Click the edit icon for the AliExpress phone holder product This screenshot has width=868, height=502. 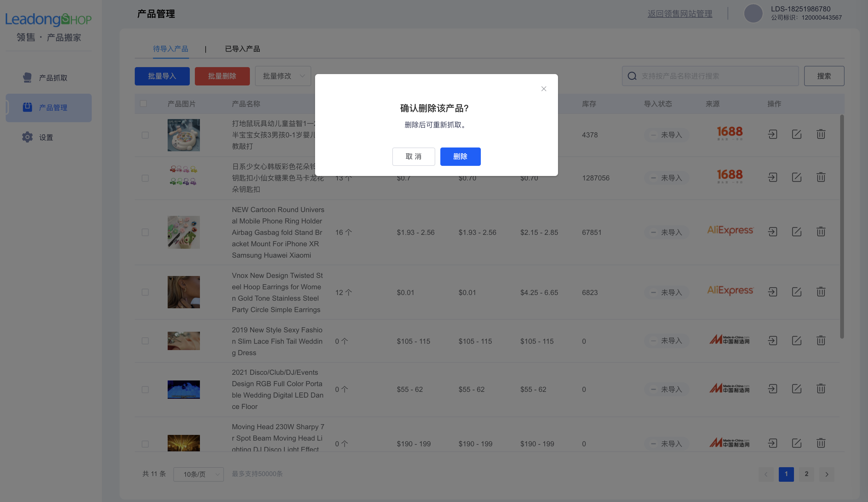(797, 232)
